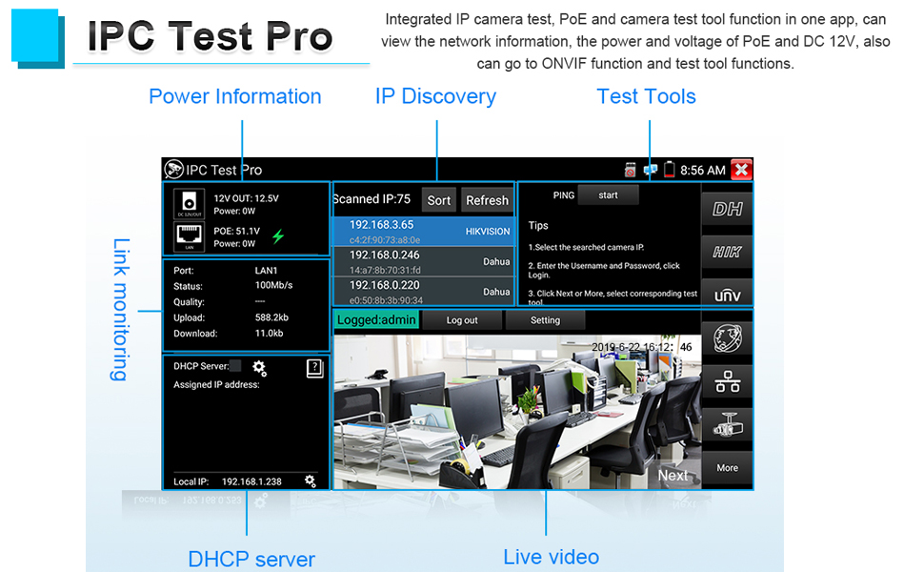Close the IPC Test Pro app
924x572 pixels.
tap(741, 170)
